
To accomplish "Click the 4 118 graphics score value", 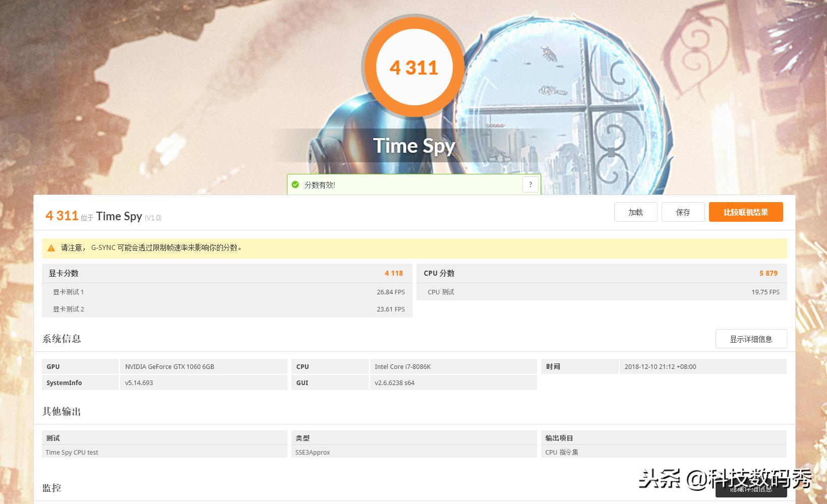I will coord(394,273).
